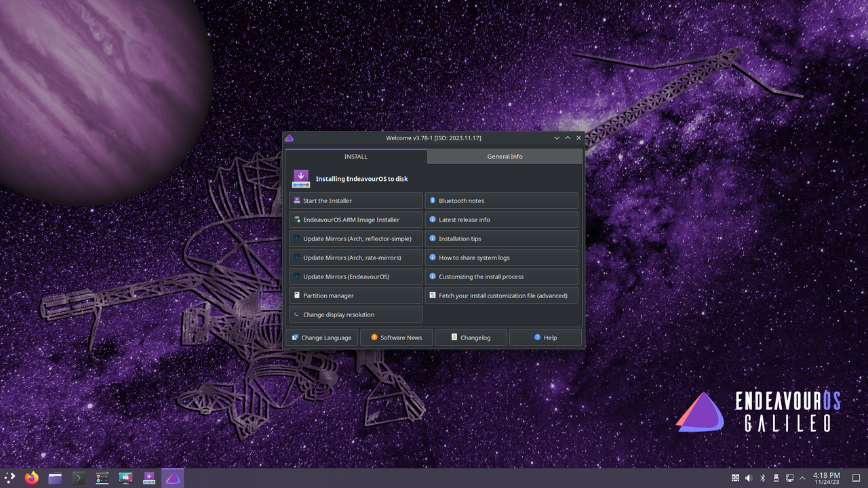This screenshot has height=488, width=868.
Task: Switch to the INSTALL tab
Action: pyautogui.click(x=356, y=157)
